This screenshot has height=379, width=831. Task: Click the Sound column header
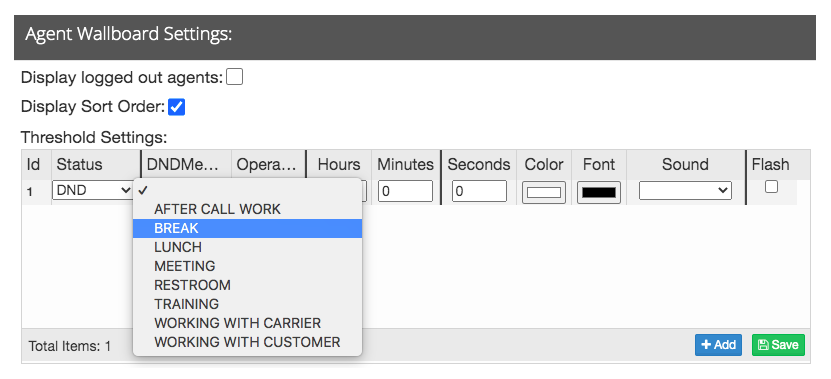[x=685, y=164]
